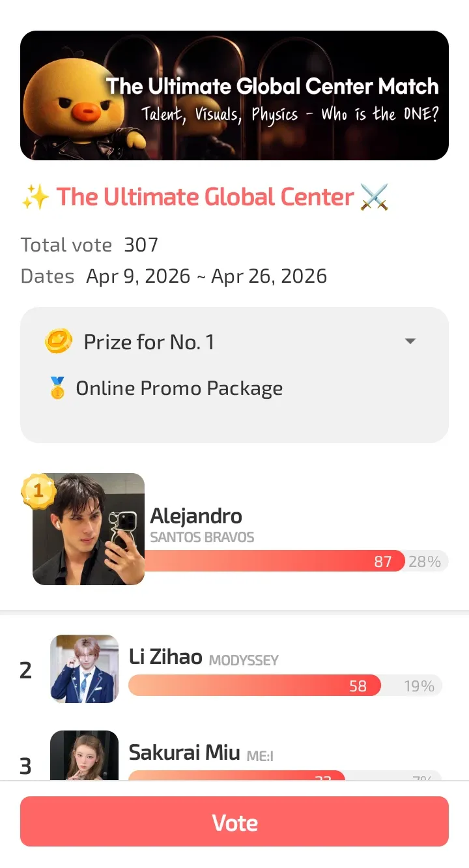469x868 pixels.
Task: Click the number 1 gold rank badge
Action: click(38, 491)
